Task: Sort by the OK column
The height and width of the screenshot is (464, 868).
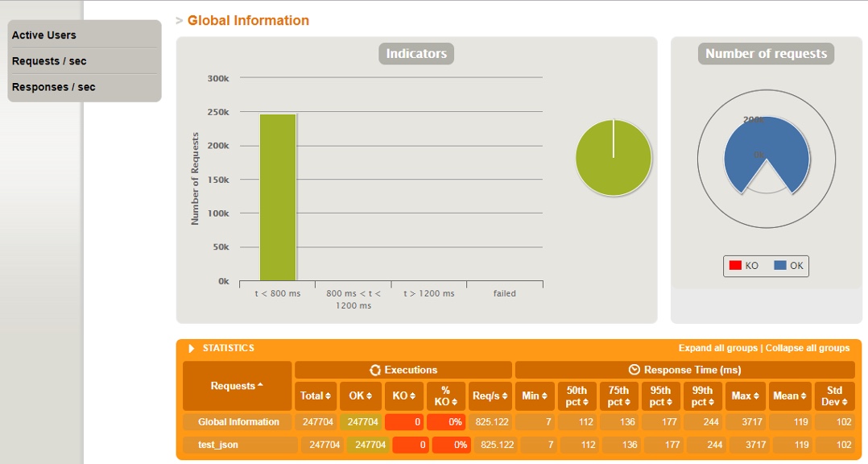Action: click(360, 396)
